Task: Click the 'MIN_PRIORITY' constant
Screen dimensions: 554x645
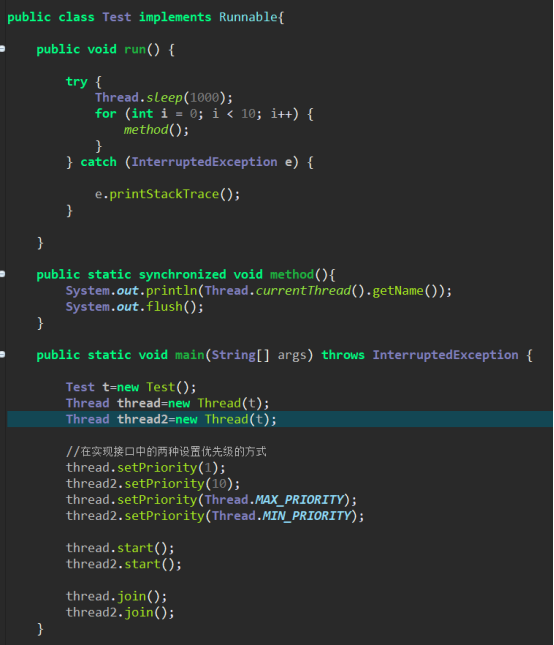Action: pos(306,515)
